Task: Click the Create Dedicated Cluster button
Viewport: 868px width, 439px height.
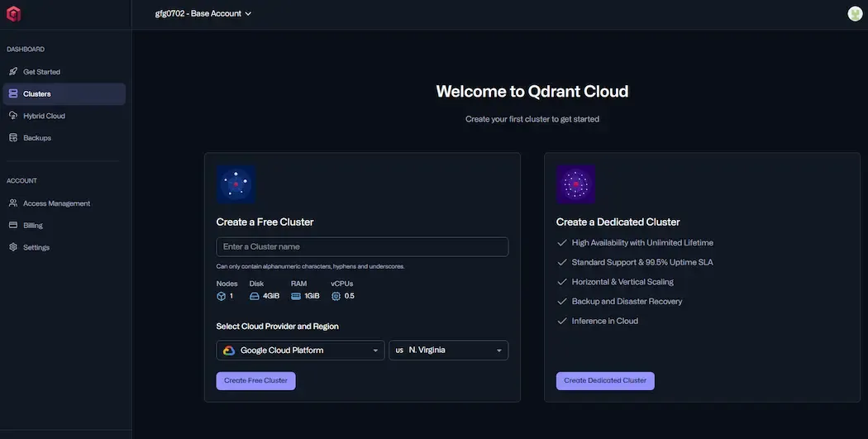Action: [605, 381]
